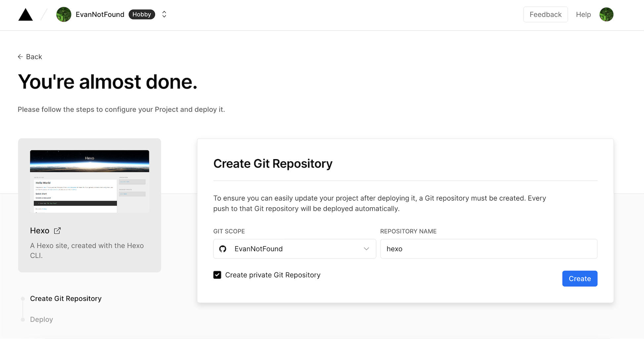The width and height of the screenshot is (644, 339).
Task: Click the 'You're almost done.' heading
Action: 108,82
